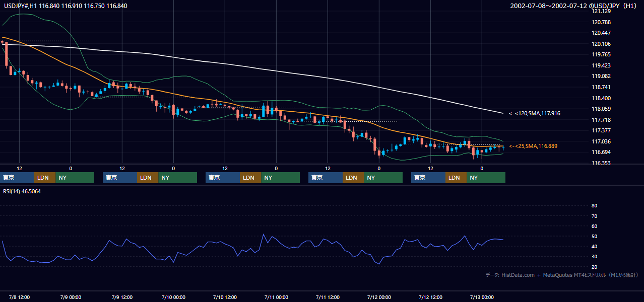
Task: Click RSI level label 50
Action: [x=594, y=236]
